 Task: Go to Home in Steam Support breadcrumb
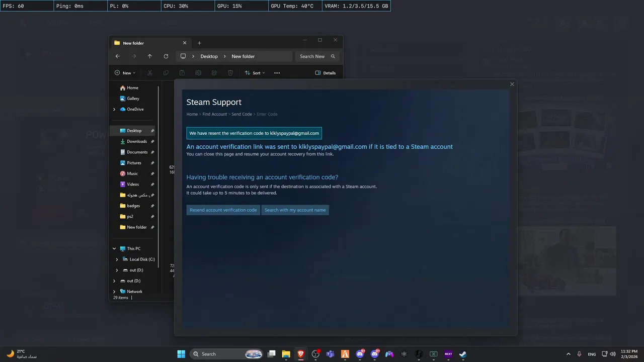point(192,114)
